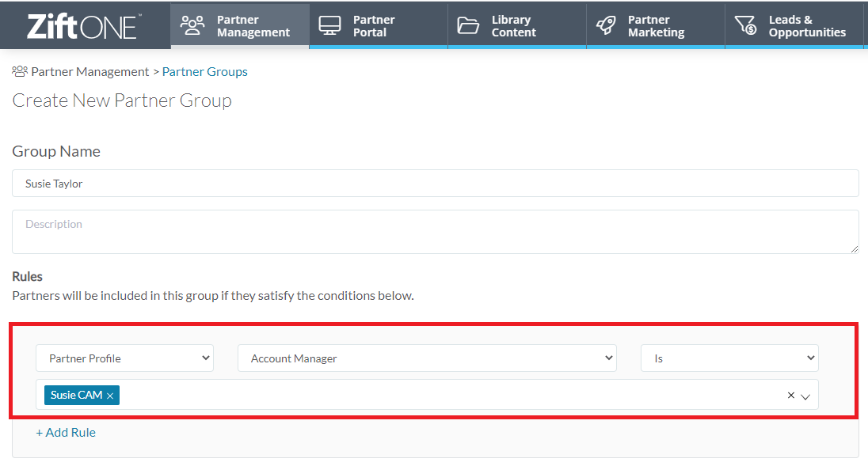Click the description textarea corner grip
This screenshot has height=466, width=868.
[x=855, y=249]
